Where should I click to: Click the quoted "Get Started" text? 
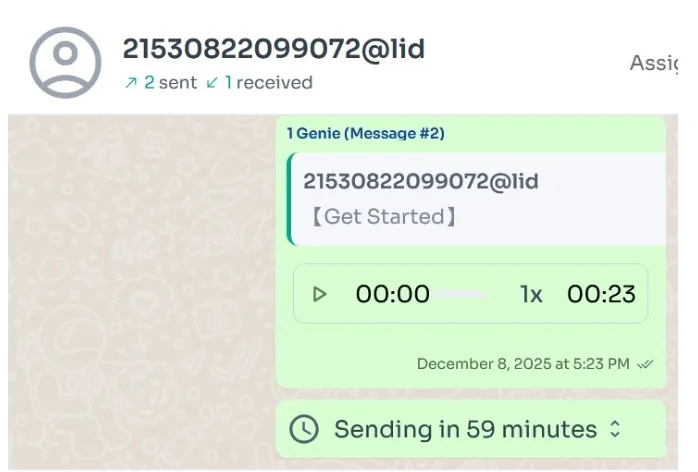coord(382,216)
